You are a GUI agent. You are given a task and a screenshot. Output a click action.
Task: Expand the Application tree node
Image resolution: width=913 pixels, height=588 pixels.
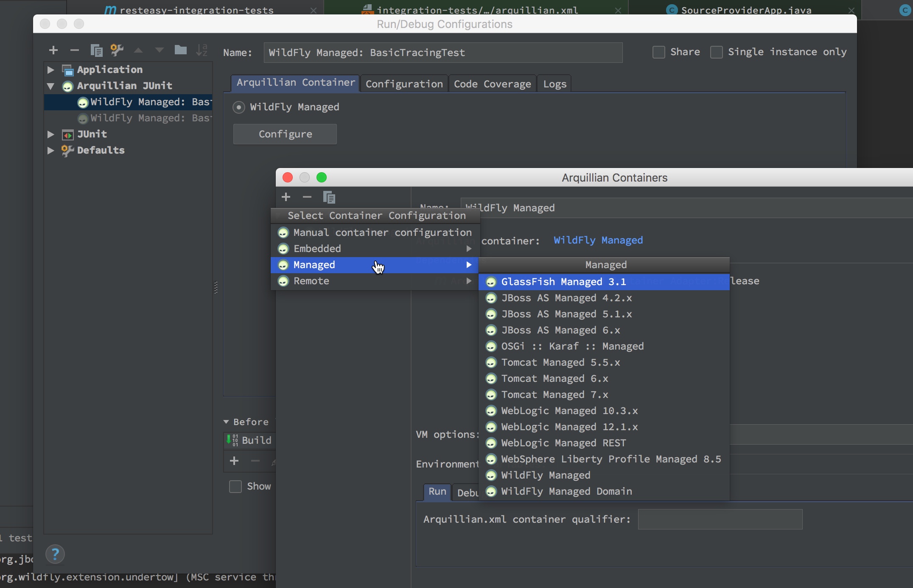[x=50, y=70]
